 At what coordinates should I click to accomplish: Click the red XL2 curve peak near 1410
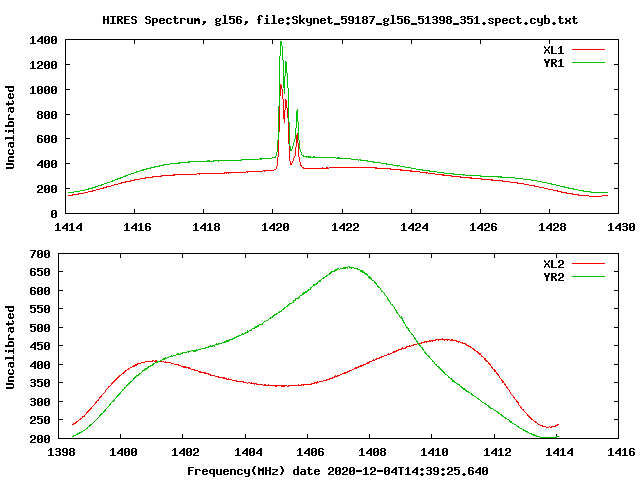[x=443, y=339]
